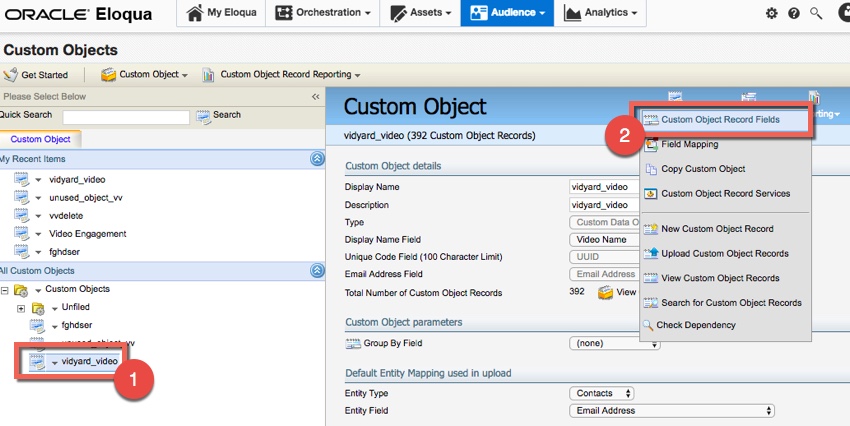Select vidyard_video in the Custom Objects tree
Viewport: 850px width, 426px height.
click(89, 361)
